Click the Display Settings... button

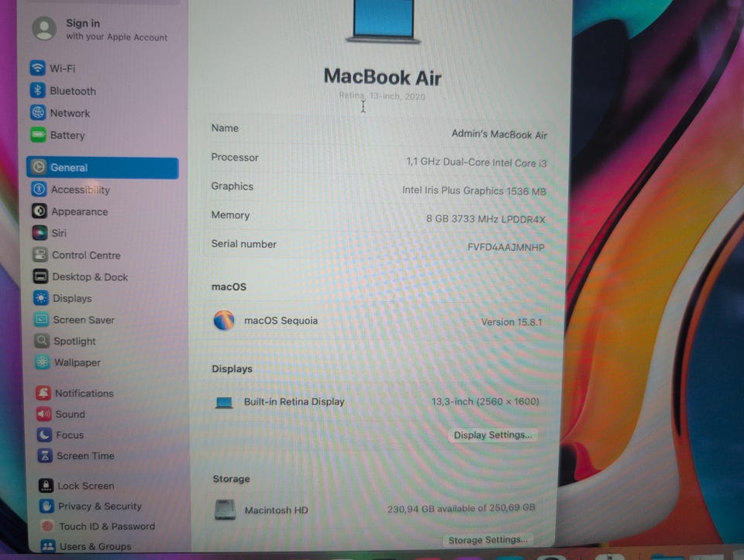click(493, 435)
